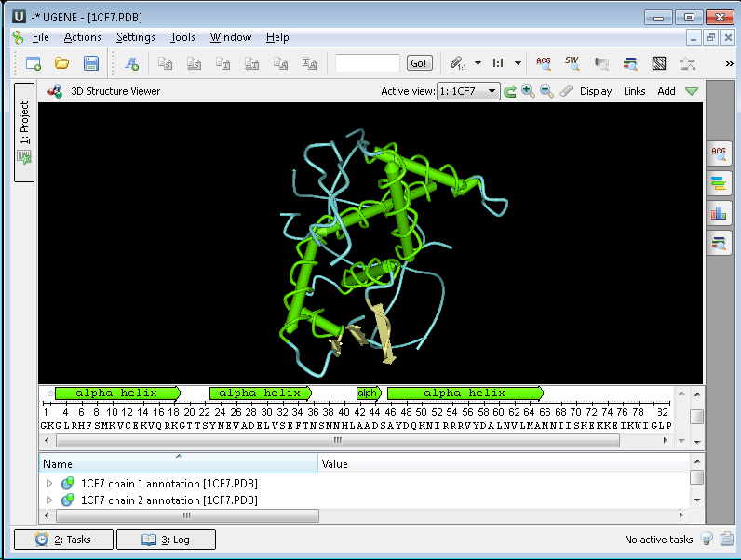Click the paperclip sync icon in viewer toolbar

[x=566, y=91]
